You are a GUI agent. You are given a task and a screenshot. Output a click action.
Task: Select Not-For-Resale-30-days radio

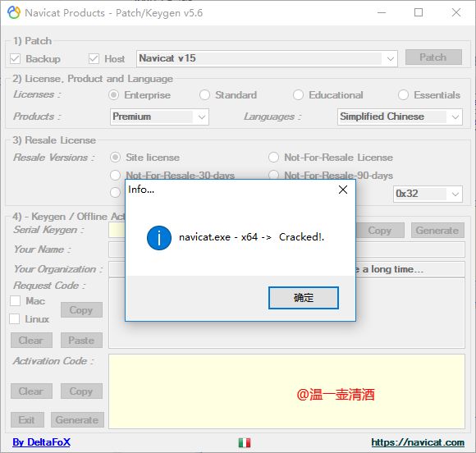point(116,175)
